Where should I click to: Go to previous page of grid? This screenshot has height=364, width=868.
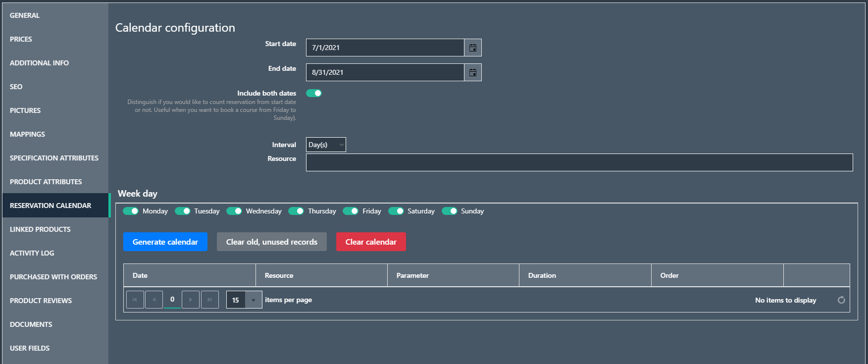point(153,300)
